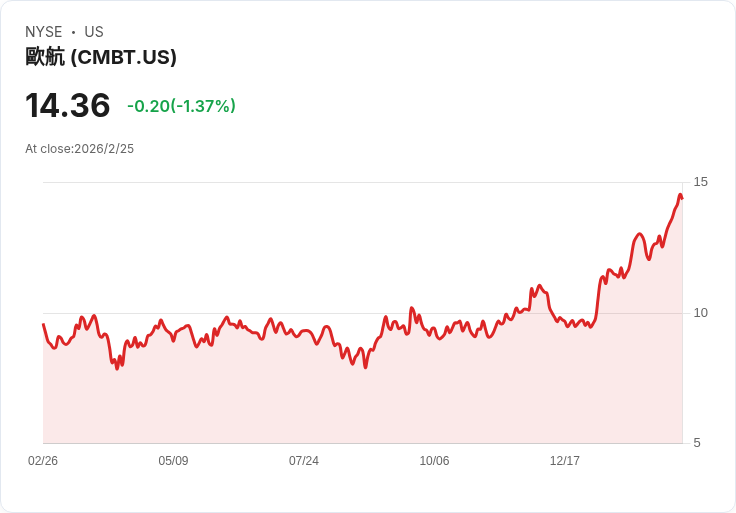Viewport: 736px width, 513px height.
Task: Click the 15 label on the price axis
Action: point(700,182)
